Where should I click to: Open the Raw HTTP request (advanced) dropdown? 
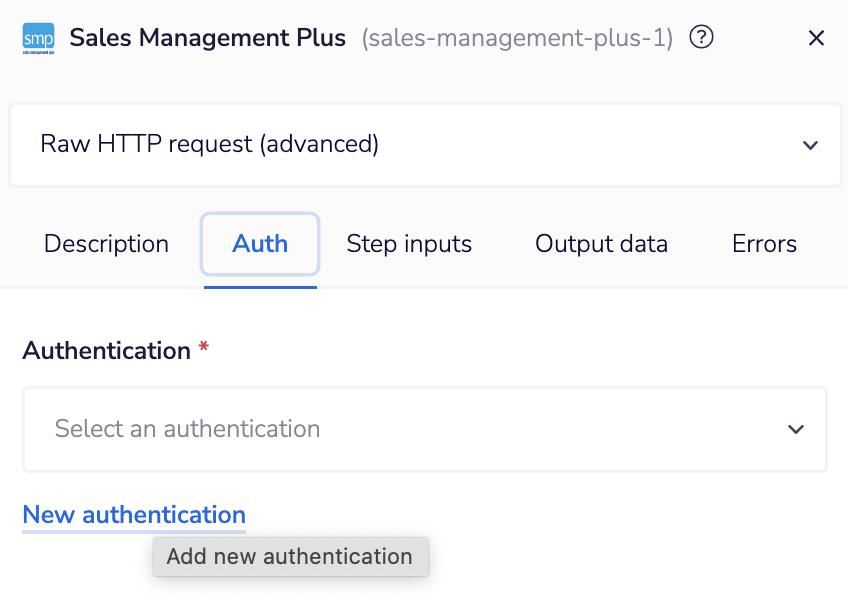[424, 144]
